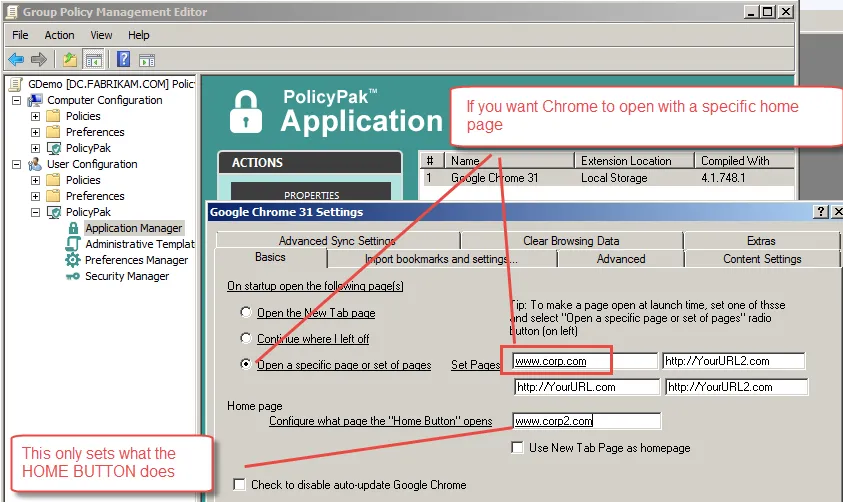Click the up-one-level folder toolbar icon
843x502 pixels.
click(x=70, y=60)
